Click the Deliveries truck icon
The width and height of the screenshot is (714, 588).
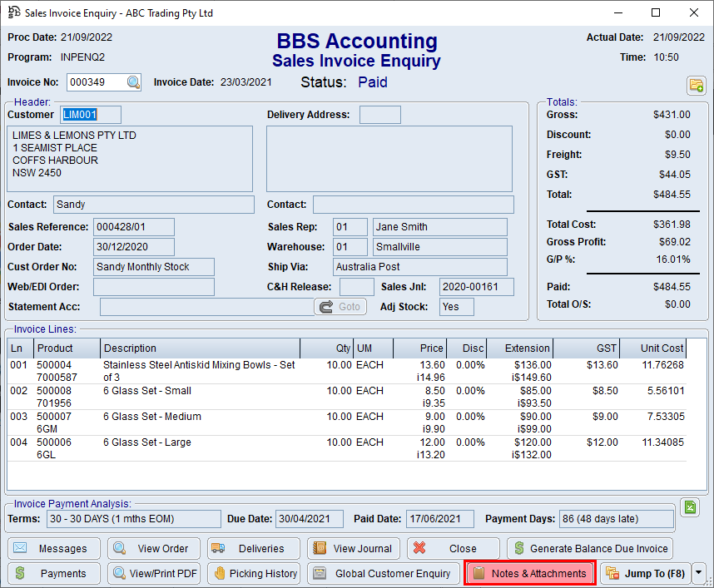pos(215,548)
